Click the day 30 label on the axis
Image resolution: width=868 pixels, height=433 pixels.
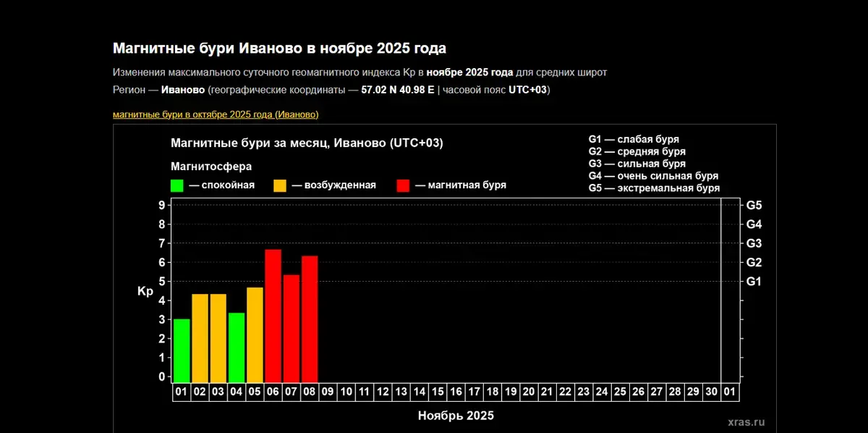(712, 392)
